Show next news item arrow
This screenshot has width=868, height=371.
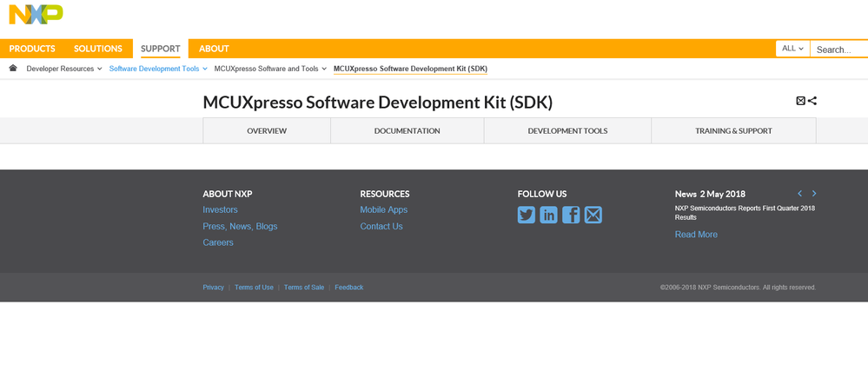coord(814,193)
